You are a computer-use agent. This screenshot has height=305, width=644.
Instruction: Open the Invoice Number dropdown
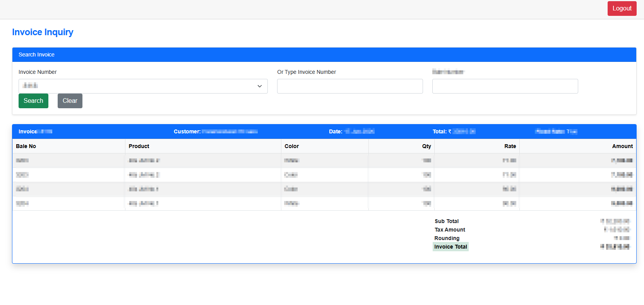click(143, 86)
